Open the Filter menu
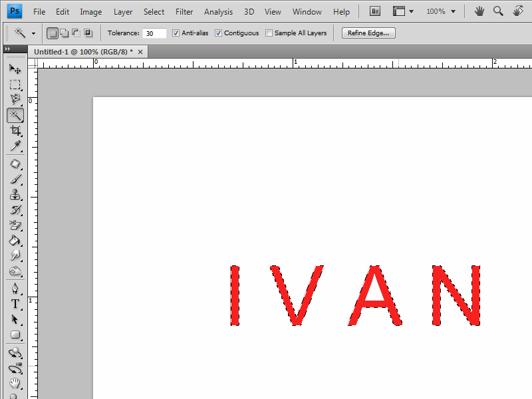The width and height of the screenshot is (532, 399). 184,12
